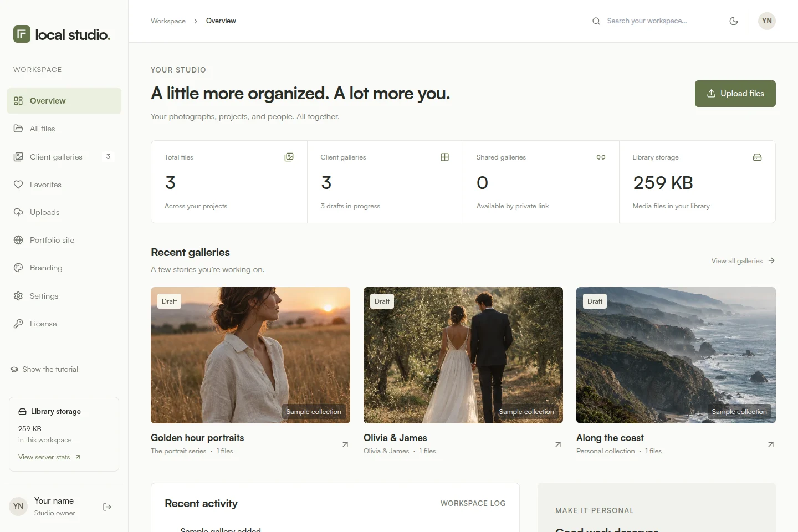The width and height of the screenshot is (798, 532).
Task: Click the Library storage card drive icon
Action: click(x=758, y=157)
